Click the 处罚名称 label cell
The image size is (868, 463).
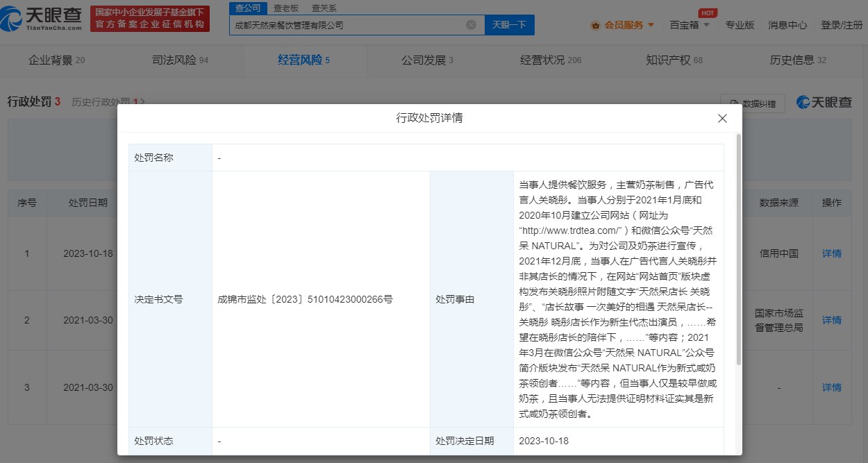tap(170, 158)
